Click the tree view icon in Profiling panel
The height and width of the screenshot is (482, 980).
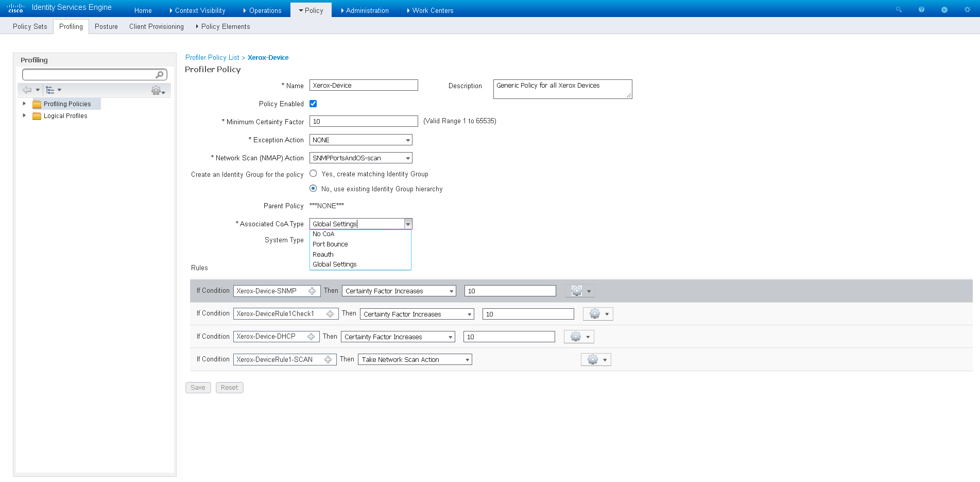[x=50, y=90]
